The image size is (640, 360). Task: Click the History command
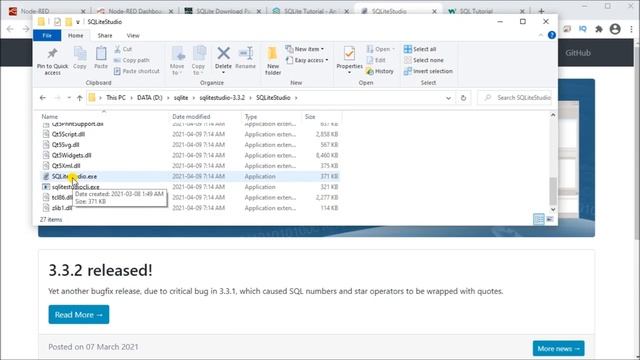click(380, 71)
